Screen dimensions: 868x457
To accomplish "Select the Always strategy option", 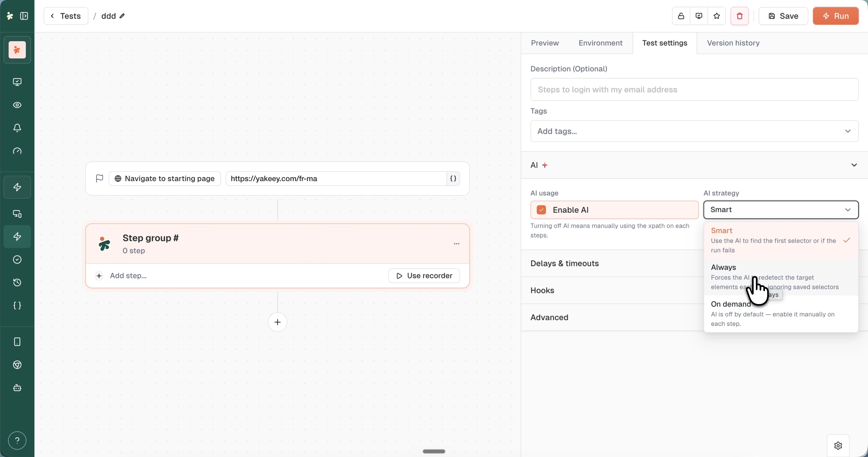I will [x=781, y=277].
